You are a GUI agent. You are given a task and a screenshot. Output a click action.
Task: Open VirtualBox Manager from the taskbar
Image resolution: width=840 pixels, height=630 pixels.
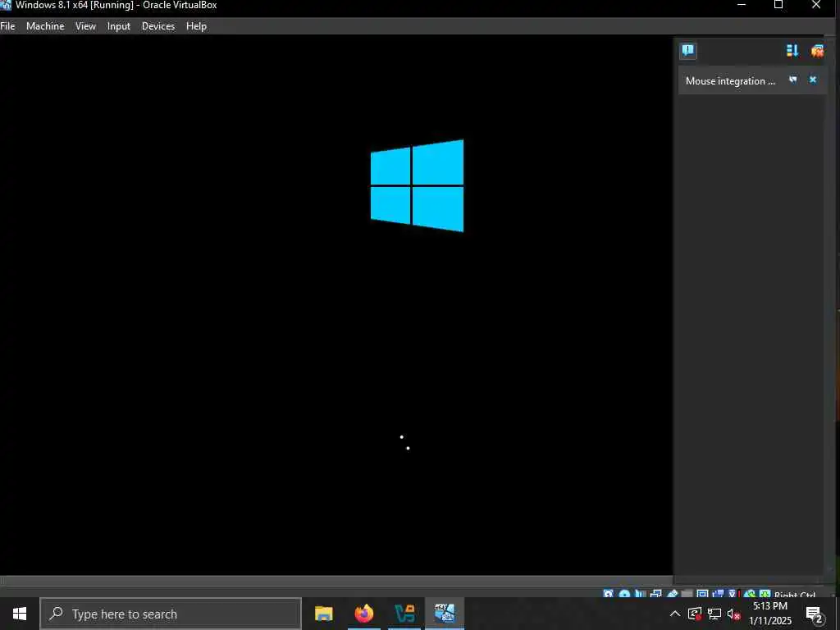pyautogui.click(x=404, y=614)
